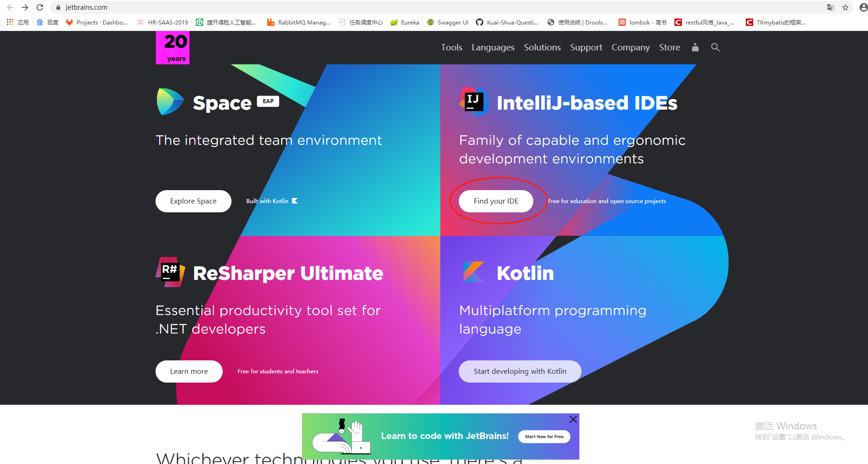Screen dimensions: 868x464
Task: Click the IntelliJ IJ logo icon
Action: tap(474, 101)
